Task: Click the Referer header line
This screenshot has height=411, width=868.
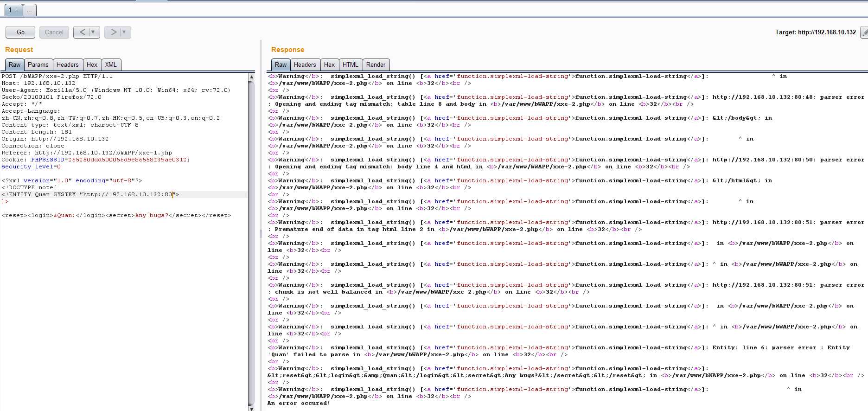Action: (87, 153)
